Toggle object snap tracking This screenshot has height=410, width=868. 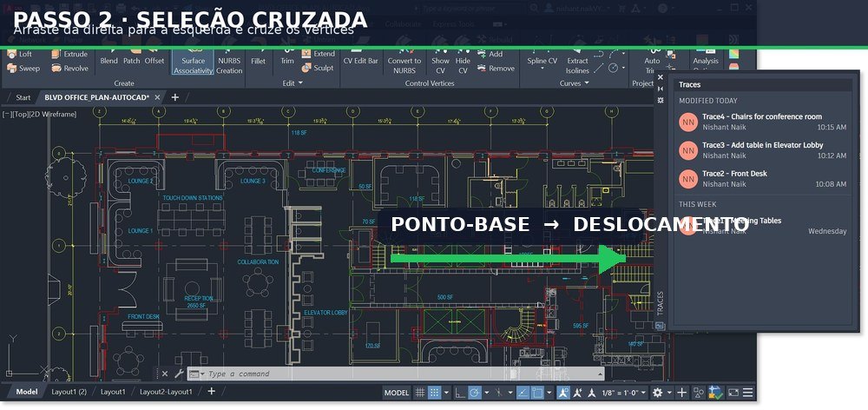pyautogui.click(x=523, y=393)
